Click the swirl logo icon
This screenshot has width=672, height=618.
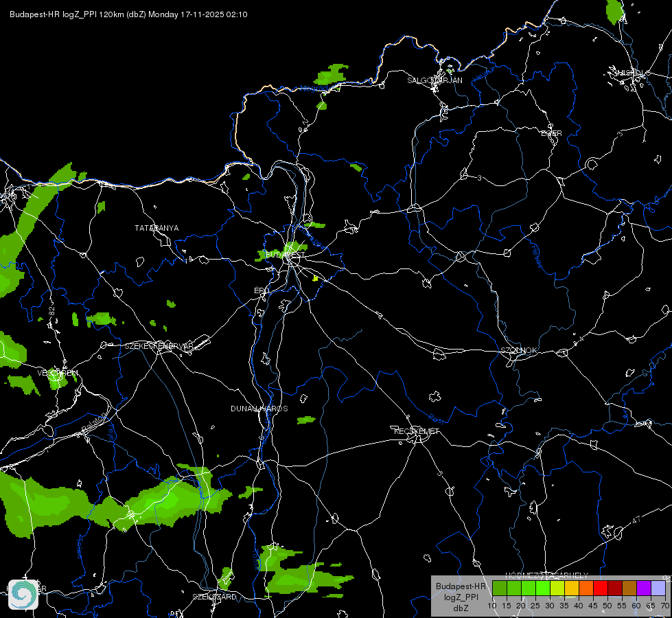pyautogui.click(x=23, y=595)
